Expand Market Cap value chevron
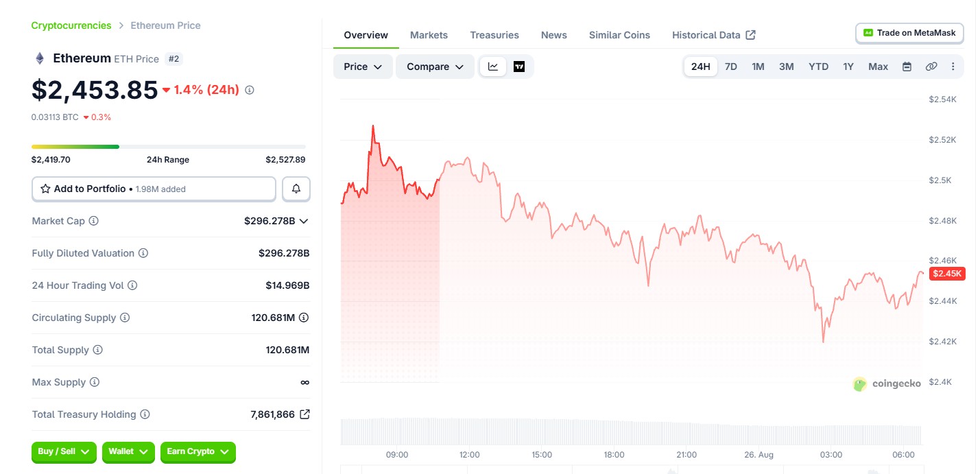The height and width of the screenshot is (474, 980). 304,221
